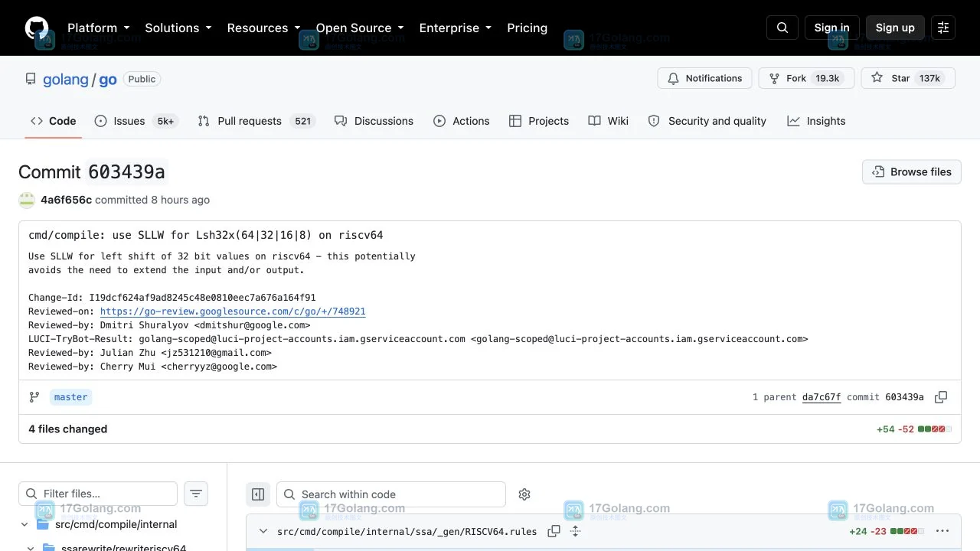This screenshot has width=980, height=551.
Task: Switch to the Code tab
Action: click(54, 121)
